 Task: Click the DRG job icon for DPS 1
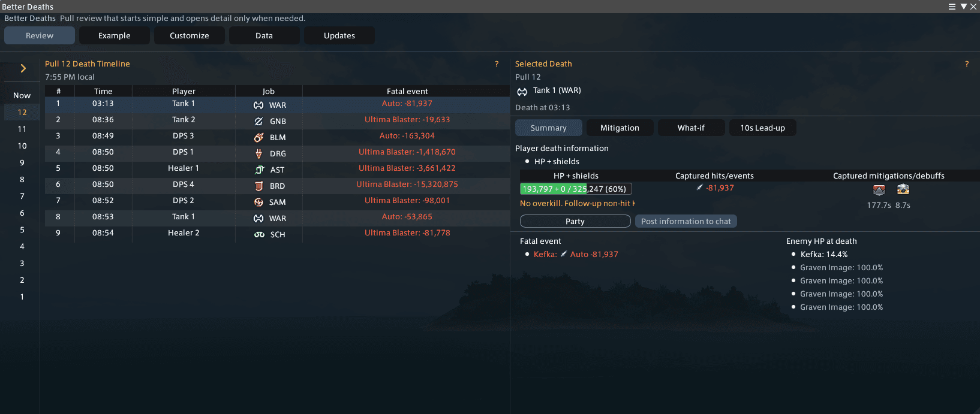[x=258, y=153]
